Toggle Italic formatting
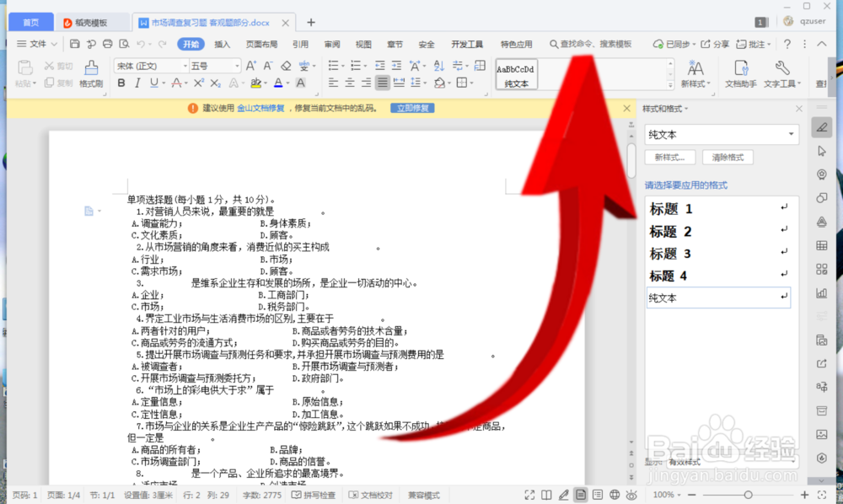The height and width of the screenshot is (504, 843). 137,83
